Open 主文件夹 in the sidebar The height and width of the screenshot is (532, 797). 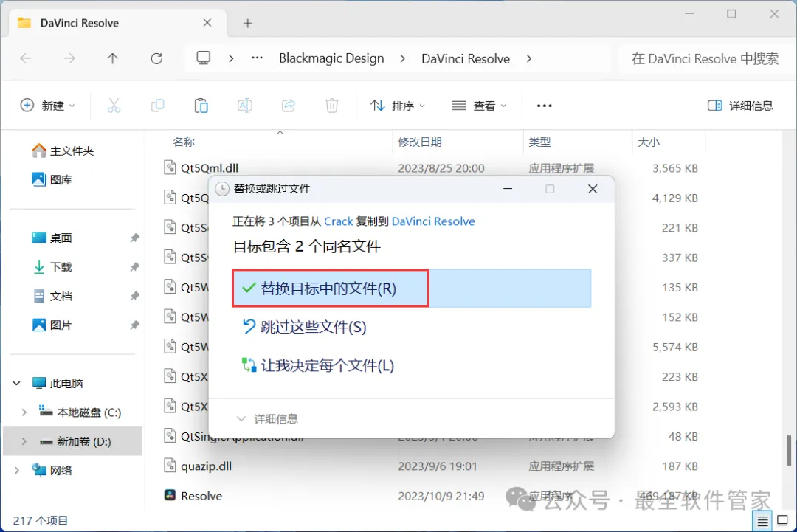coord(63,151)
